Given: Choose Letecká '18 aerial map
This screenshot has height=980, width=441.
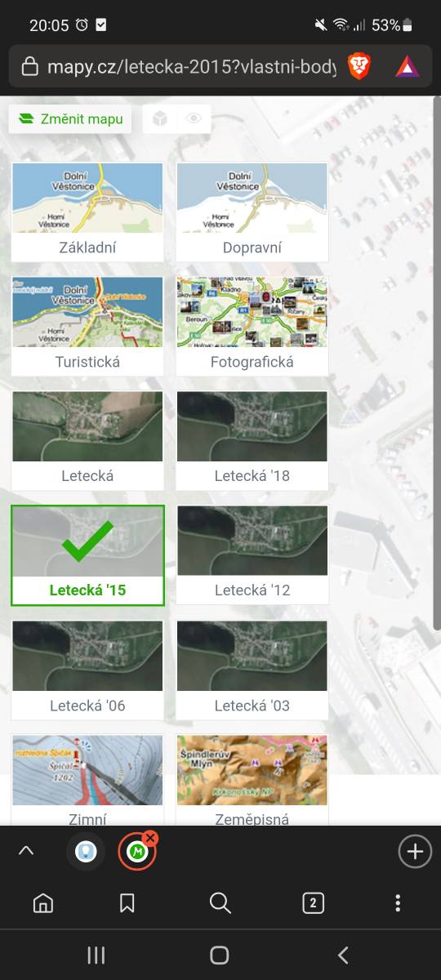Looking at the screenshot, I should coord(252,441).
